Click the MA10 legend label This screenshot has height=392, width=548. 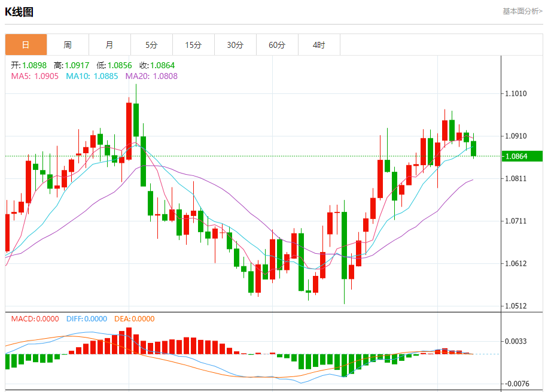pos(92,76)
